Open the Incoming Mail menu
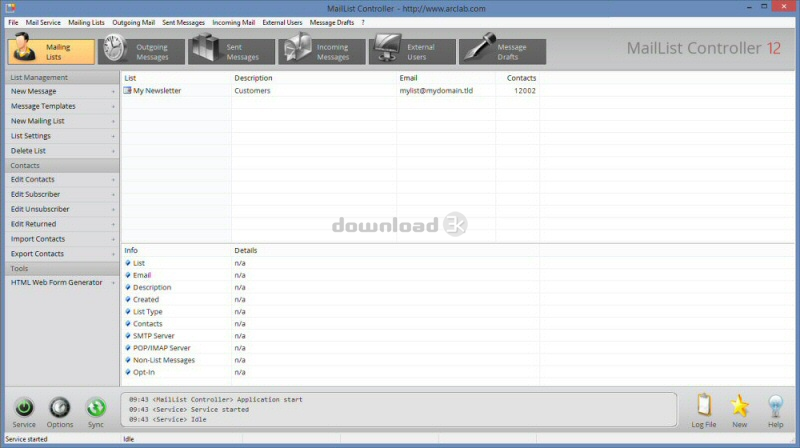The width and height of the screenshot is (800, 448). pyautogui.click(x=233, y=22)
